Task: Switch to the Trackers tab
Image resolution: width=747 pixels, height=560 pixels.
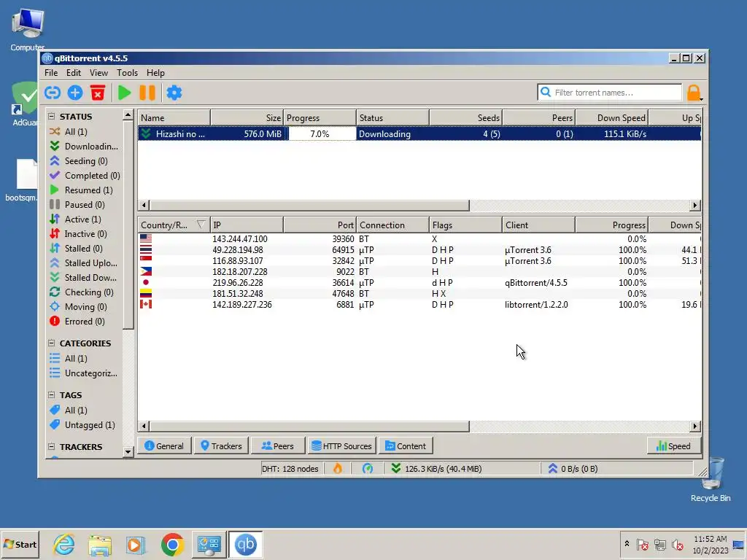Action: [222, 446]
